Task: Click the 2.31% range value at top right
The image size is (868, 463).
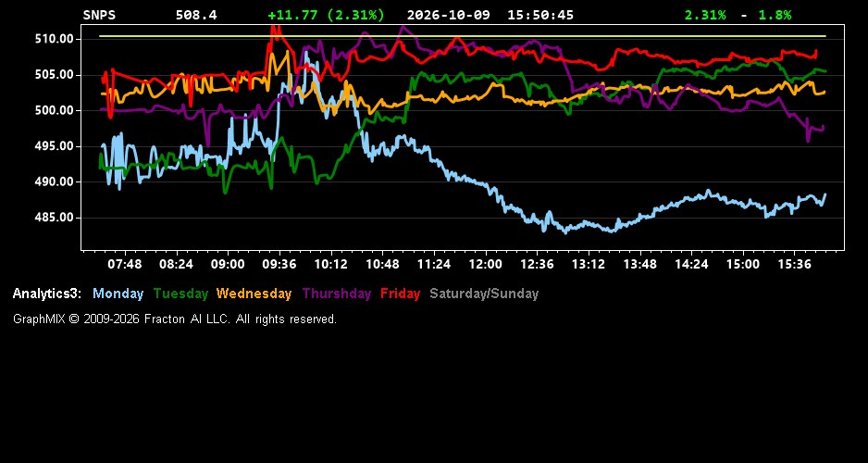Action: pyautogui.click(x=705, y=15)
